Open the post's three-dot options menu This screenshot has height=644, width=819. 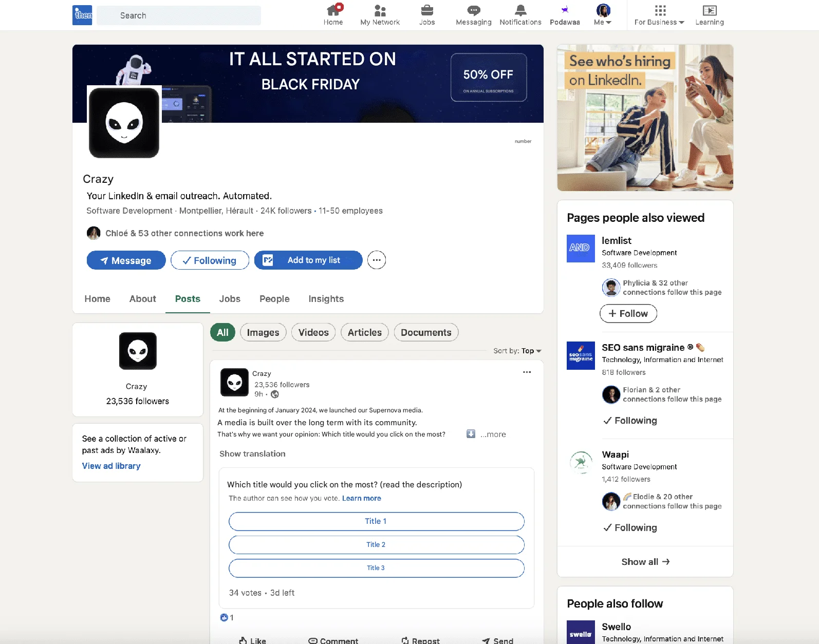[527, 372]
